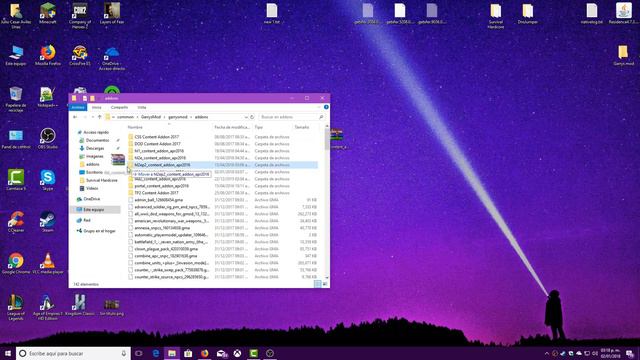Select OneDrive in the navigation pane
This screenshot has width=640, height=360.
coord(91,199)
